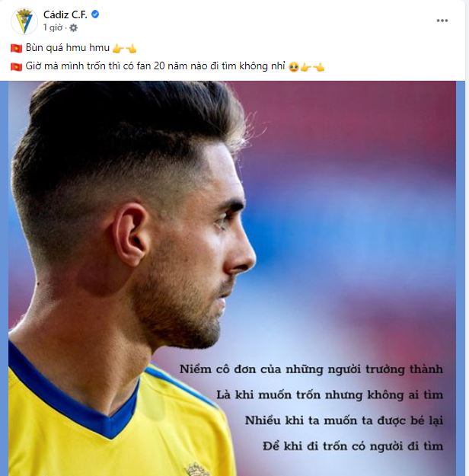Click the pointing-fingers emoji after "hmu hmu"
Viewport: 469px width, 476px height.
(x=124, y=48)
